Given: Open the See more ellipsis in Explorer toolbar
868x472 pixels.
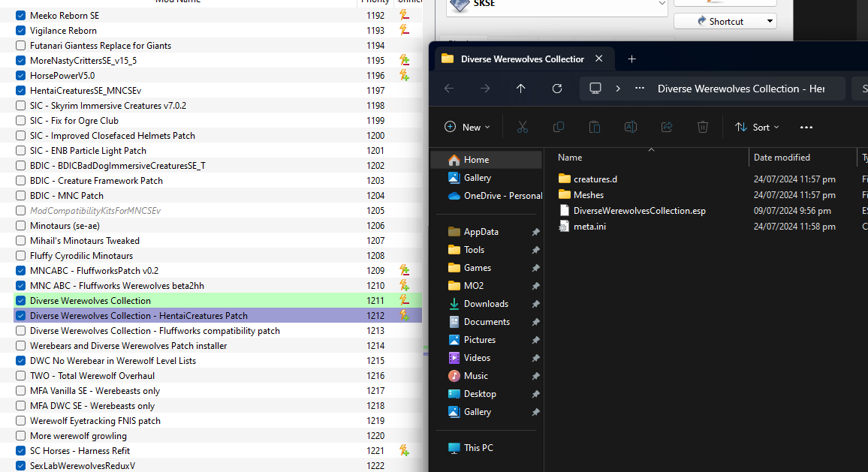Looking at the screenshot, I should tap(806, 128).
